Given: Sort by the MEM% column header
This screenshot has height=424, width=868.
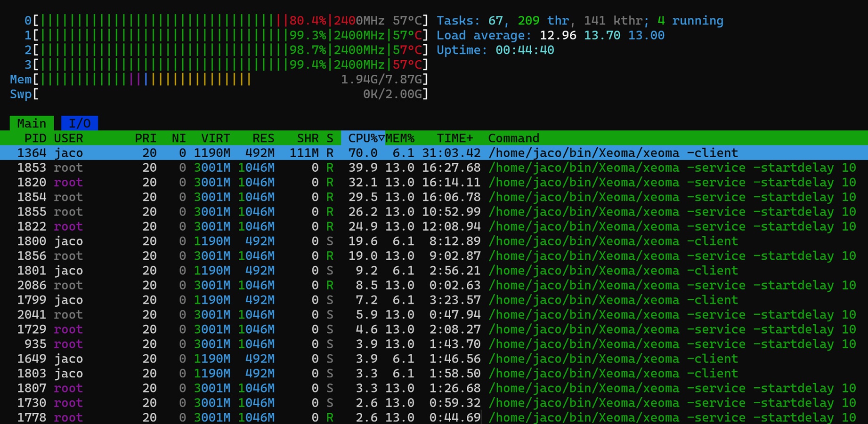Looking at the screenshot, I should pos(400,138).
